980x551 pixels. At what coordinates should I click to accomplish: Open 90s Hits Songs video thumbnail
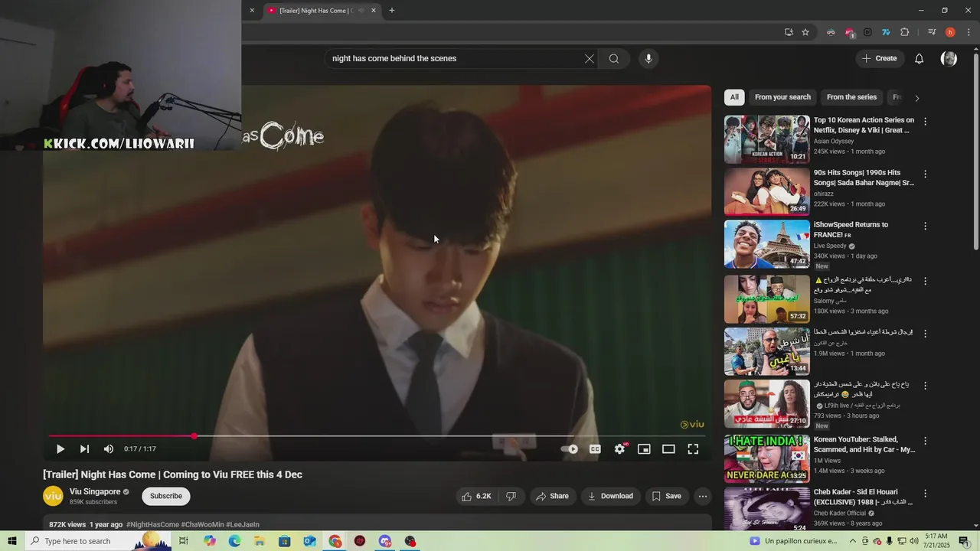767,191
